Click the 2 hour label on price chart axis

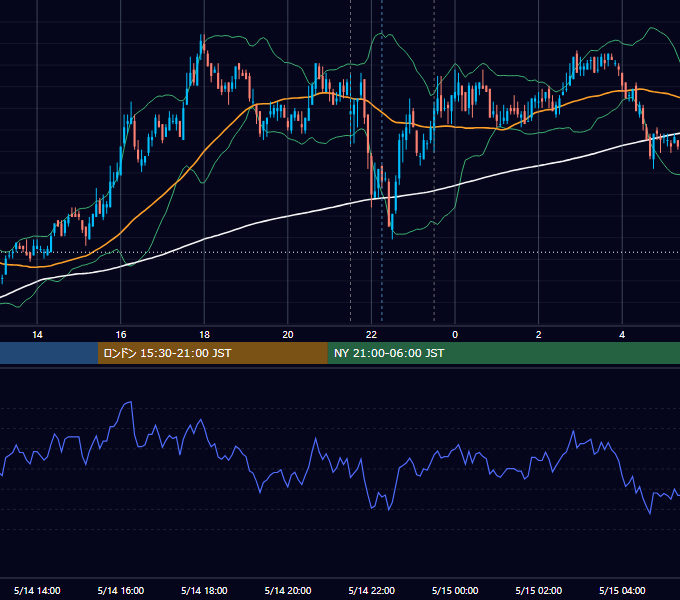pos(539,335)
